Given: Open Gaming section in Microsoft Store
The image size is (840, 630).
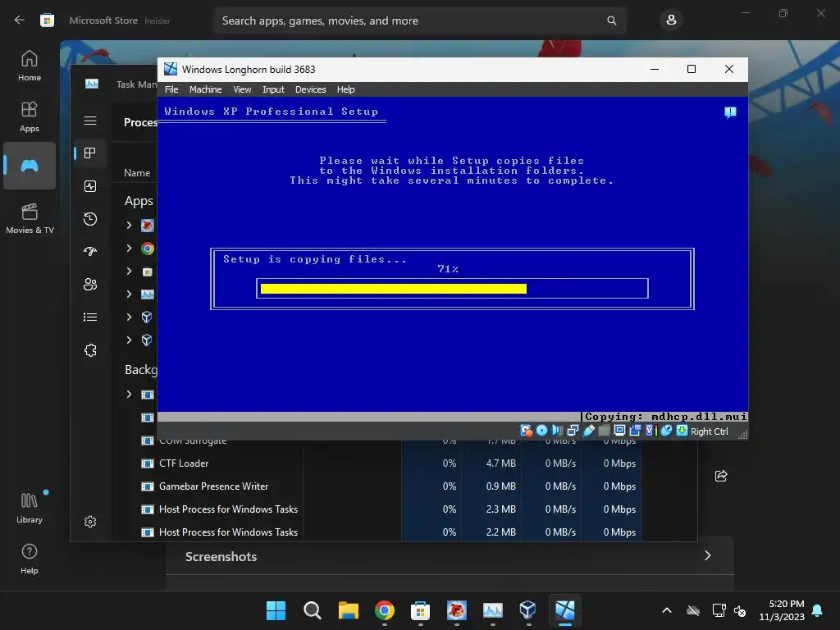Looking at the screenshot, I should pos(30,166).
